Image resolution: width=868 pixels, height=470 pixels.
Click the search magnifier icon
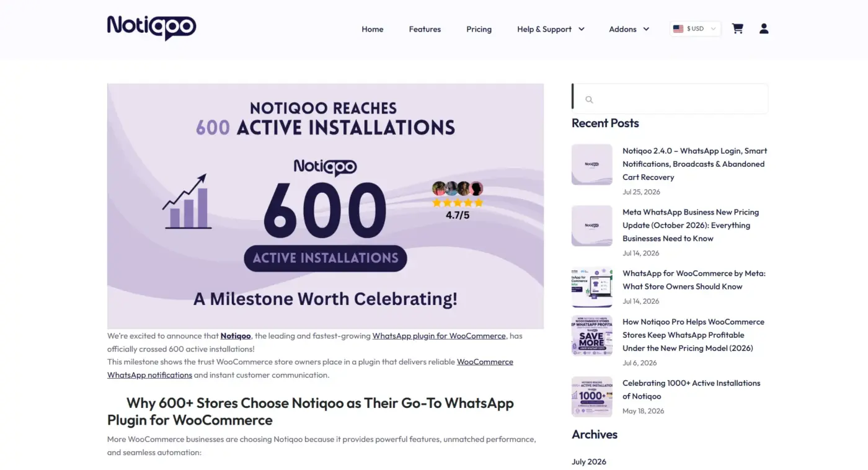pos(589,99)
